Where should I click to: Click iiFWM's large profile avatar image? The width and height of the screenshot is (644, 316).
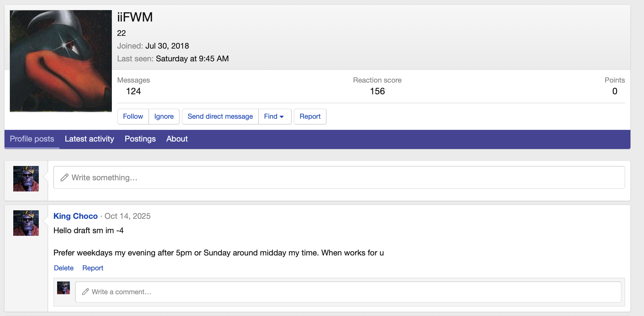[61, 61]
